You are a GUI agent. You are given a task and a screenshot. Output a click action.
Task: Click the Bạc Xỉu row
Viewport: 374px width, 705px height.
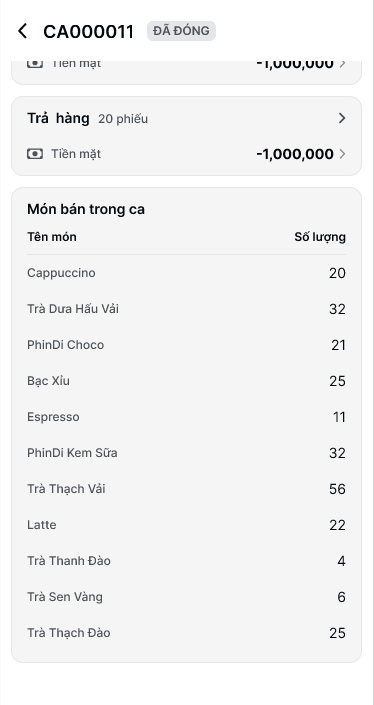[x=187, y=381]
